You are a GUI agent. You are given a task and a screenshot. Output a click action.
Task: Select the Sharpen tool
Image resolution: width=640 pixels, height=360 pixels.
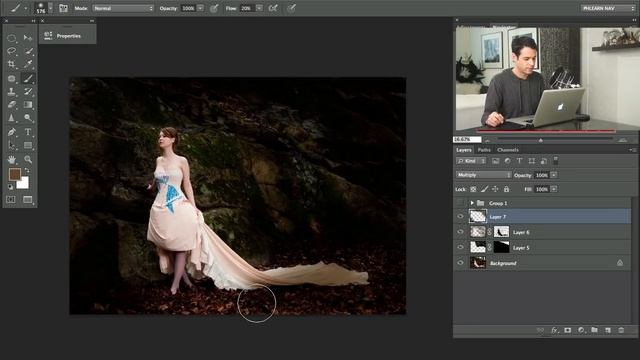(x=11, y=118)
